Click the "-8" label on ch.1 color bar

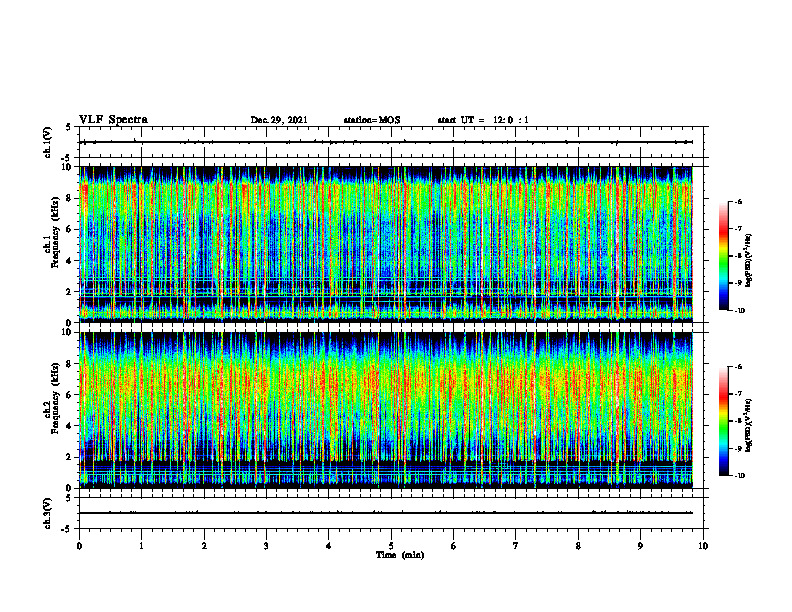738,256
